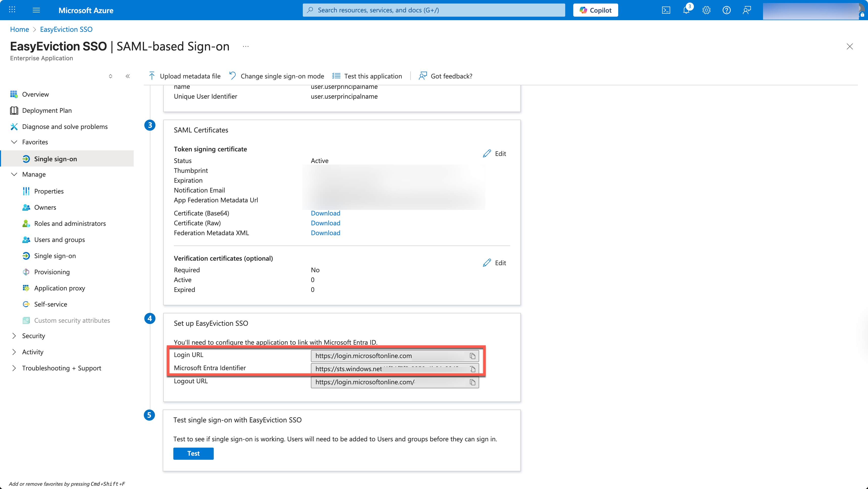
Task: Open the Provisioning menu item
Action: click(52, 272)
